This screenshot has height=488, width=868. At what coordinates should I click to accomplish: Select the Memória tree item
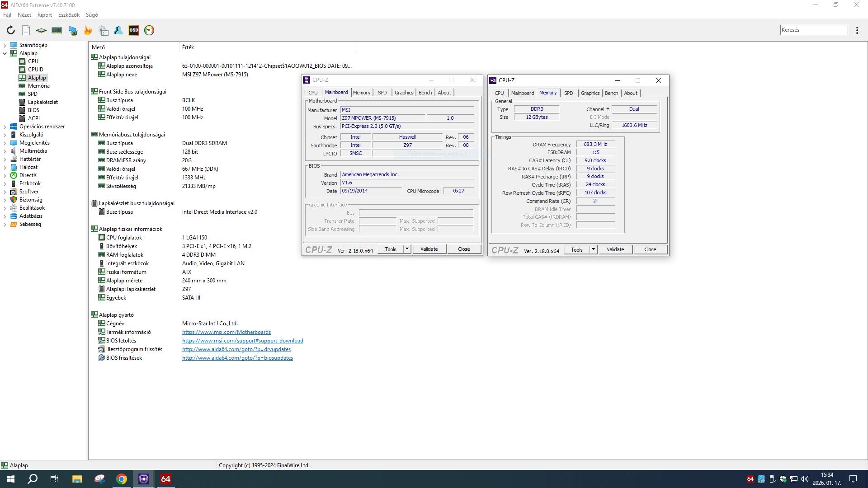pos(38,86)
